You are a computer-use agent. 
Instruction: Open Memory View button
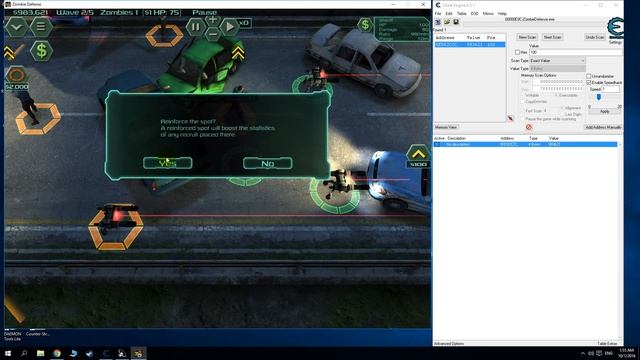tap(446, 127)
